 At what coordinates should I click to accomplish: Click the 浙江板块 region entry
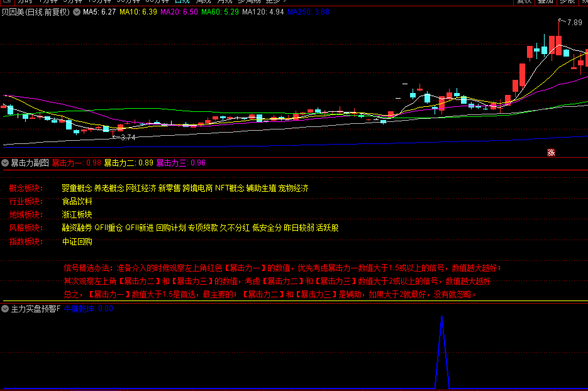77,214
